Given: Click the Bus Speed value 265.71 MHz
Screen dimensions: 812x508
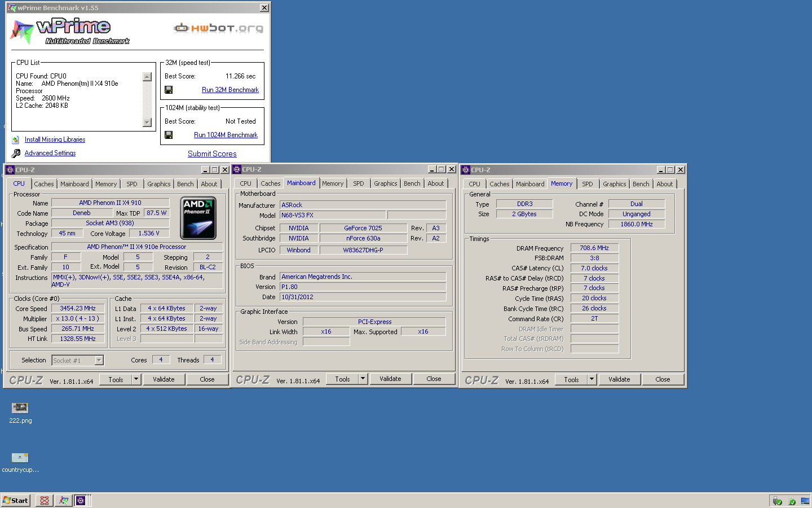Looking at the screenshot, I should tap(78, 329).
